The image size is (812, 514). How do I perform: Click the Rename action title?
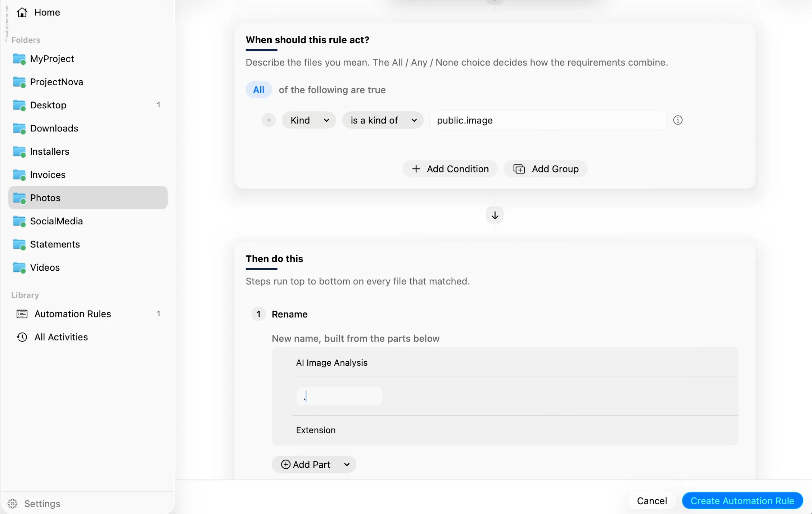pos(289,314)
